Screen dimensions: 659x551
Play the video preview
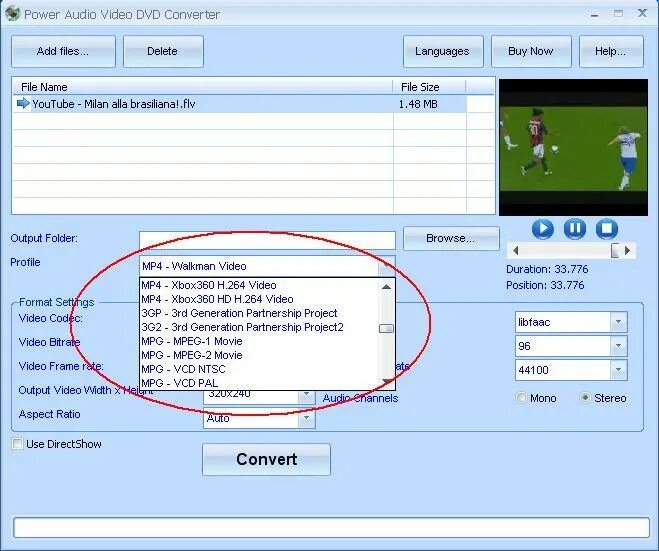543,229
